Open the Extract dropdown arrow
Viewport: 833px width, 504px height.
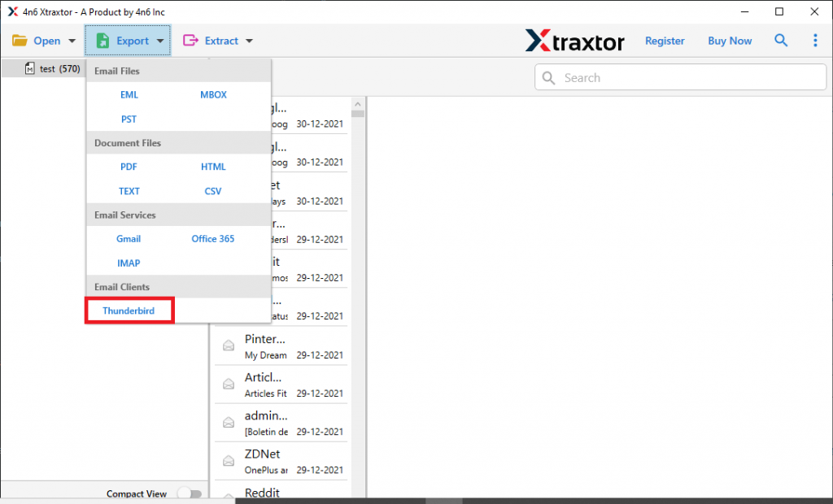pyautogui.click(x=248, y=40)
